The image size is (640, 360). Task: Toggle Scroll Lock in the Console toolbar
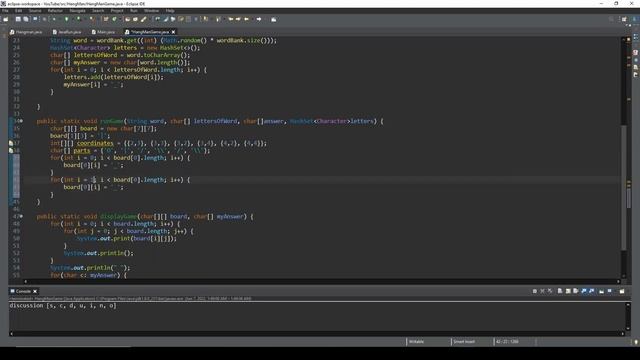point(568,291)
